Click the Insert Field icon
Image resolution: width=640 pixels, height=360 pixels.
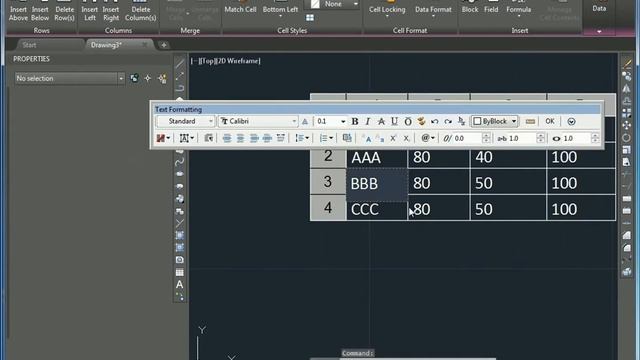347,138
